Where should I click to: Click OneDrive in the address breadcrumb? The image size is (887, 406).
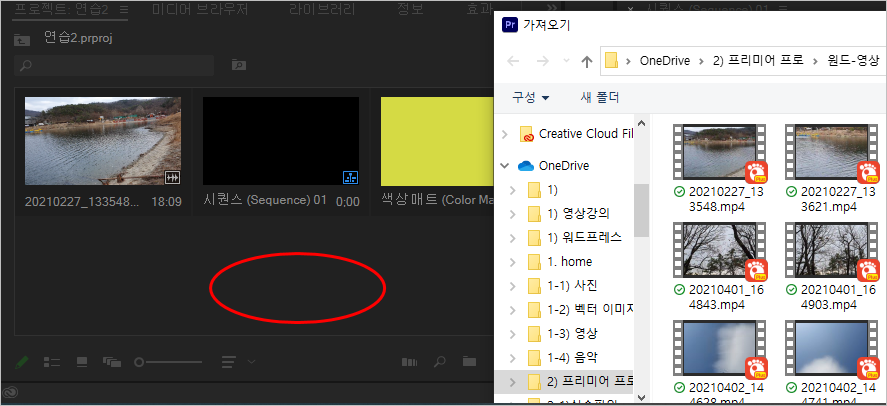tap(665, 61)
